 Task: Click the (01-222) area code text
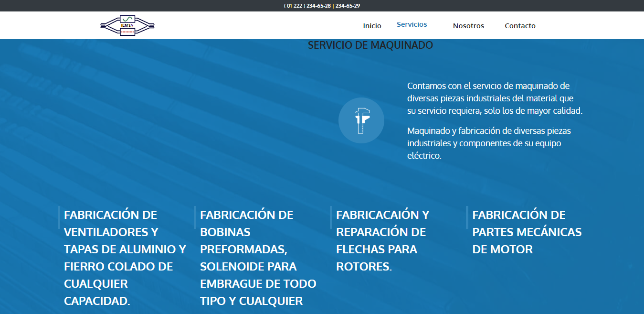[294, 6]
